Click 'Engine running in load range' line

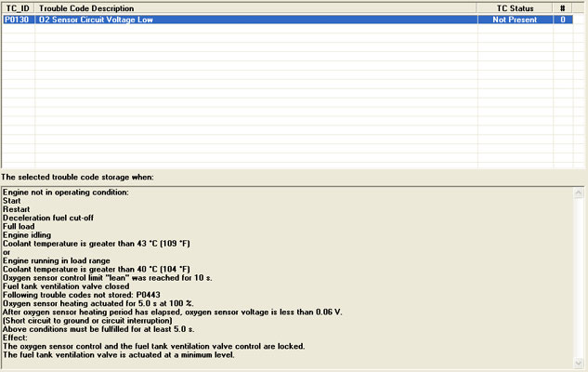(57, 260)
